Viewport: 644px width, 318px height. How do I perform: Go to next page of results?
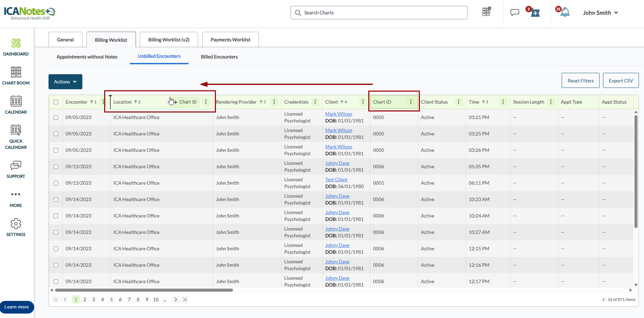coord(176,300)
